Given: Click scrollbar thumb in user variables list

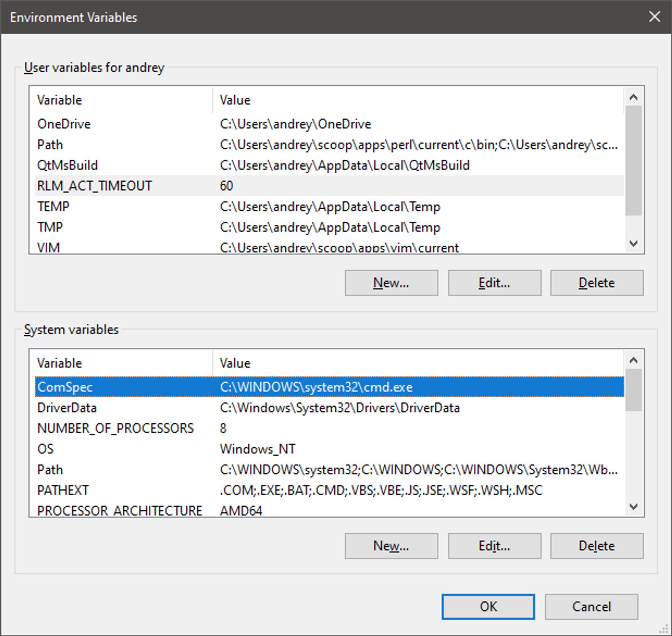Looking at the screenshot, I should pyautogui.click(x=633, y=160).
